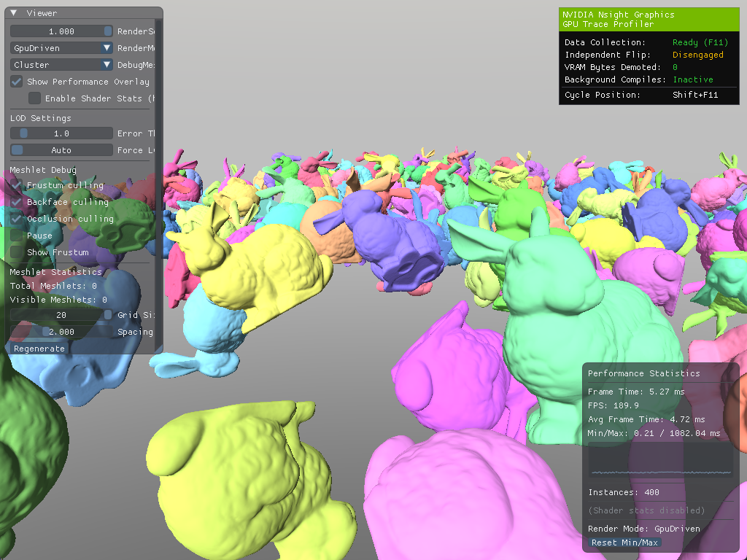This screenshot has width=747, height=560.
Task: Click the render scale slider showing 1.000
Action: [x=62, y=31]
